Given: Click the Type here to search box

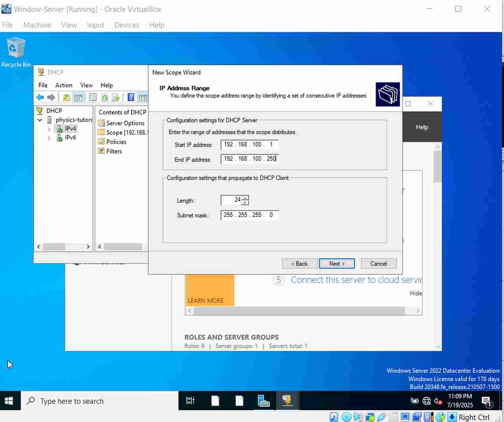Looking at the screenshot, I should click(x=100, y=401).
